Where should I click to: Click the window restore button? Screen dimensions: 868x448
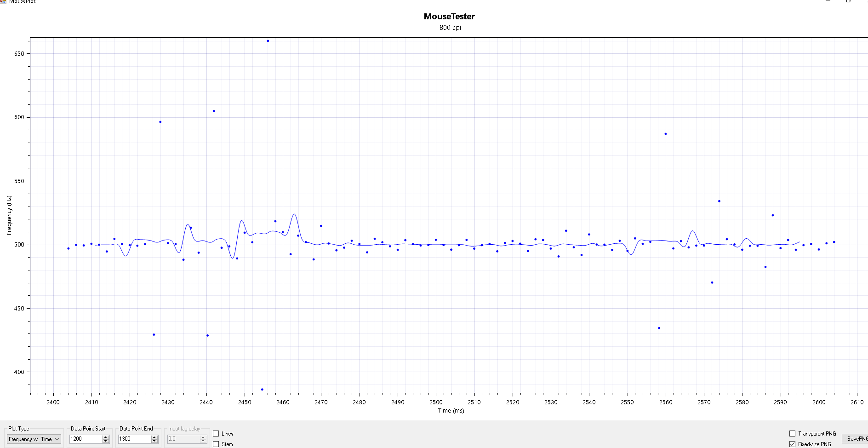848,1
